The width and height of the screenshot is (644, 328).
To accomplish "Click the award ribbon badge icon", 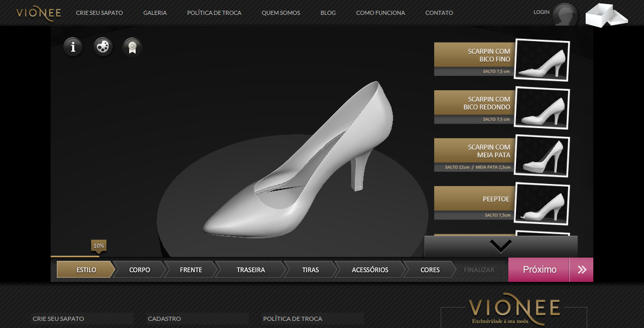I will [x=133, y=47].
